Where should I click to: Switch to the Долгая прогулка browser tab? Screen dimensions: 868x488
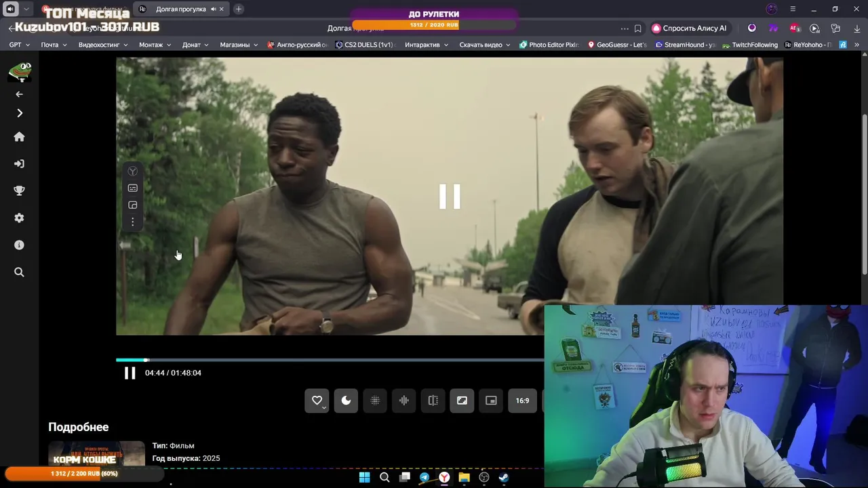click(x=180, y=9)
